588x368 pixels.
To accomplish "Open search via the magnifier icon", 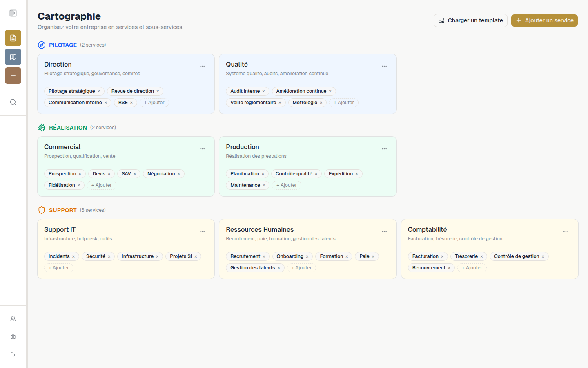I will [x=13, y=102].
